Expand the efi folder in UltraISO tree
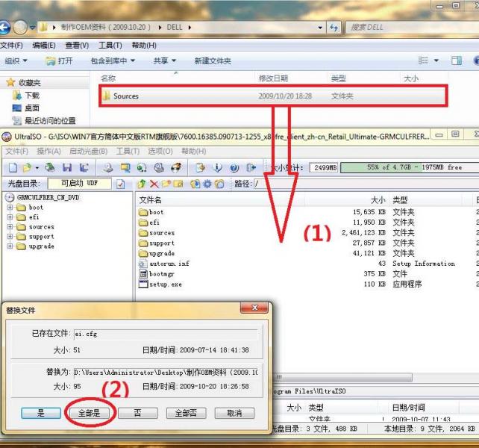The image size is (479, 448). 10,217
